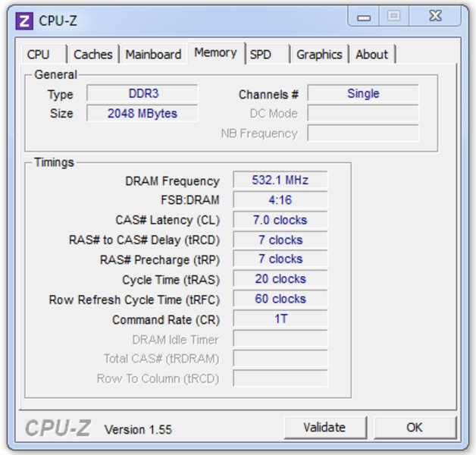Click the RAS# Precharge (tRP) label

coord(160,260)
